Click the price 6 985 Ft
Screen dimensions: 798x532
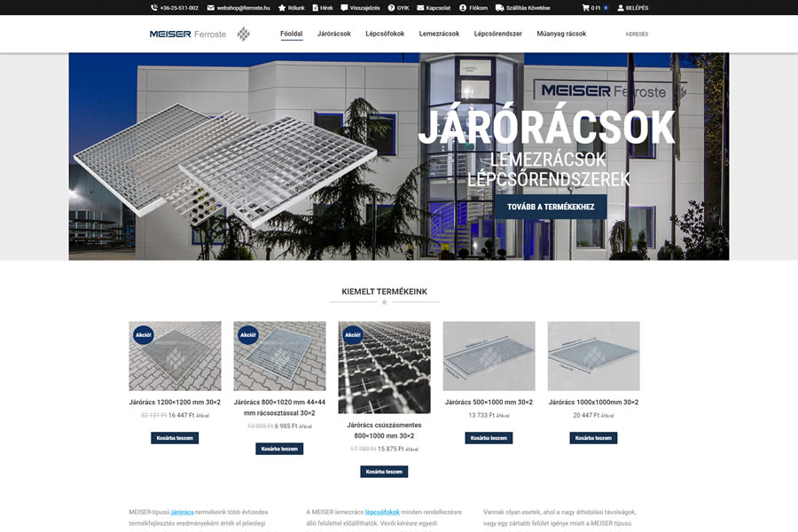pyautogui.click(x=286, y=426)
